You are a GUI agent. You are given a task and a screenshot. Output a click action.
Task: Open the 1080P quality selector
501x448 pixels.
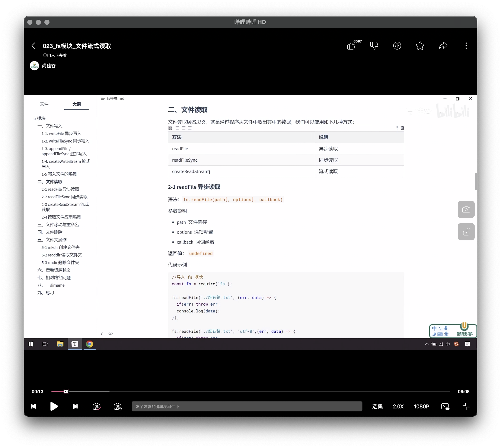click(x=421, y=406)
